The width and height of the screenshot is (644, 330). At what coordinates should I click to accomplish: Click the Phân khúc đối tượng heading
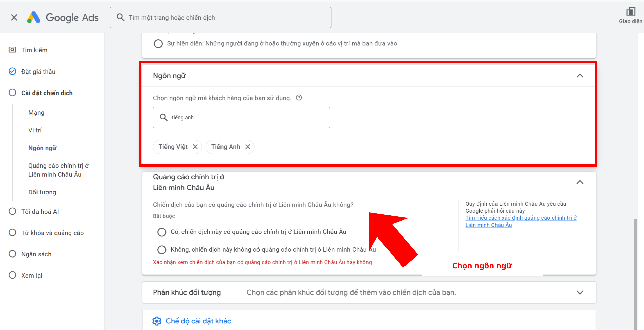187,292
